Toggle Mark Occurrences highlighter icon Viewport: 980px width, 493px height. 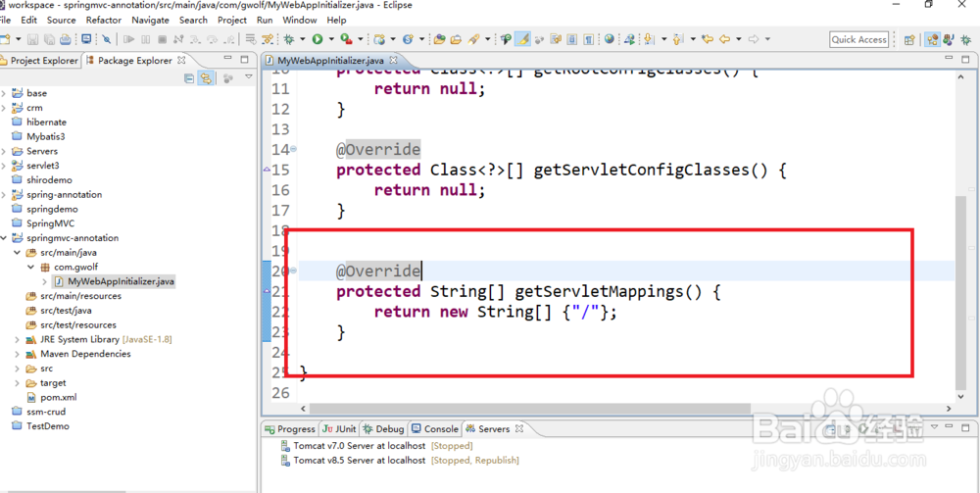coord(523,39)
